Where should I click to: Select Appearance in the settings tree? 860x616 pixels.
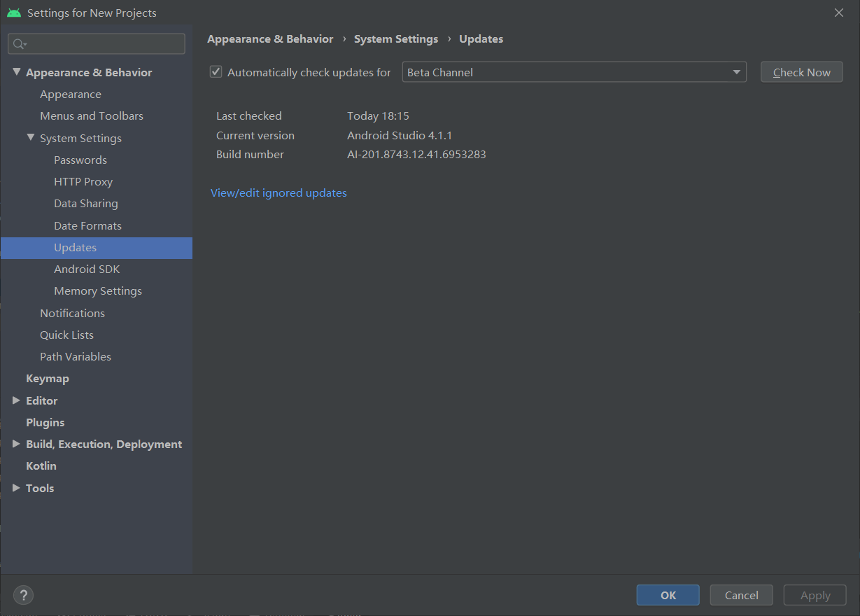pyautogui.click(x=71, y=94)
